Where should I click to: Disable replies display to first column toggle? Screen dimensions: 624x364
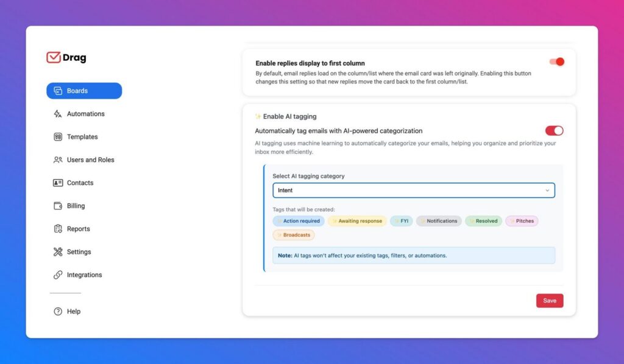tap(557, 61)
